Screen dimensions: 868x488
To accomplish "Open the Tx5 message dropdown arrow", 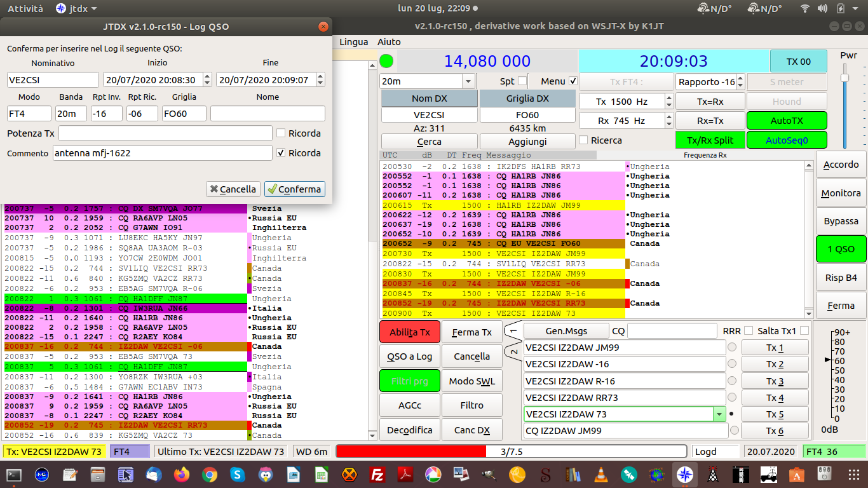I will 719,414.
